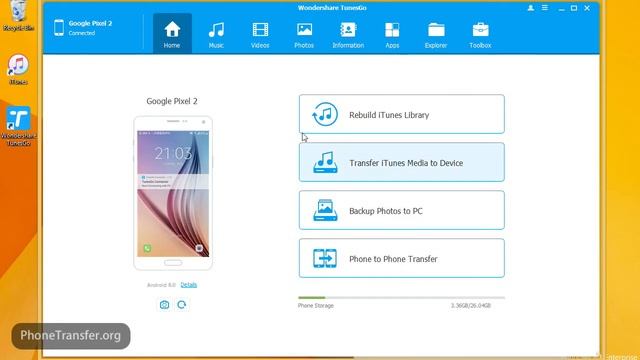
Task: Take a device screenshot with camera icon
Action: 164,305
